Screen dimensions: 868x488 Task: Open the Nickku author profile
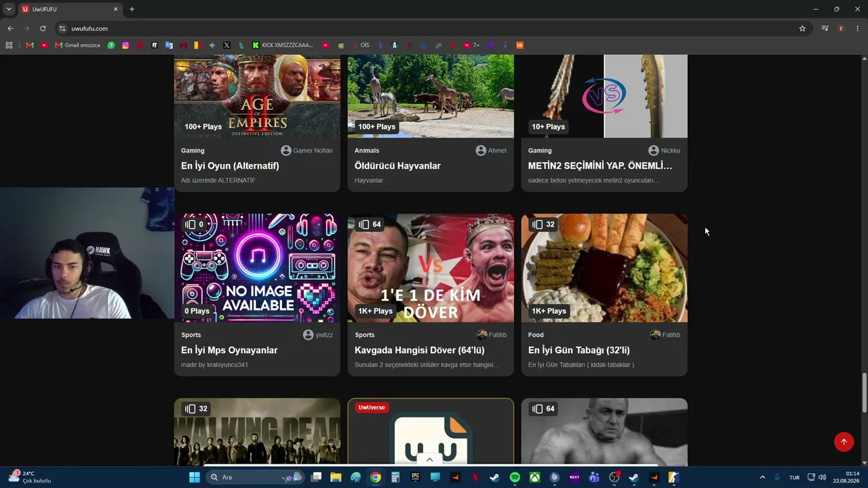pyautogui.click(x=665, y=150)
